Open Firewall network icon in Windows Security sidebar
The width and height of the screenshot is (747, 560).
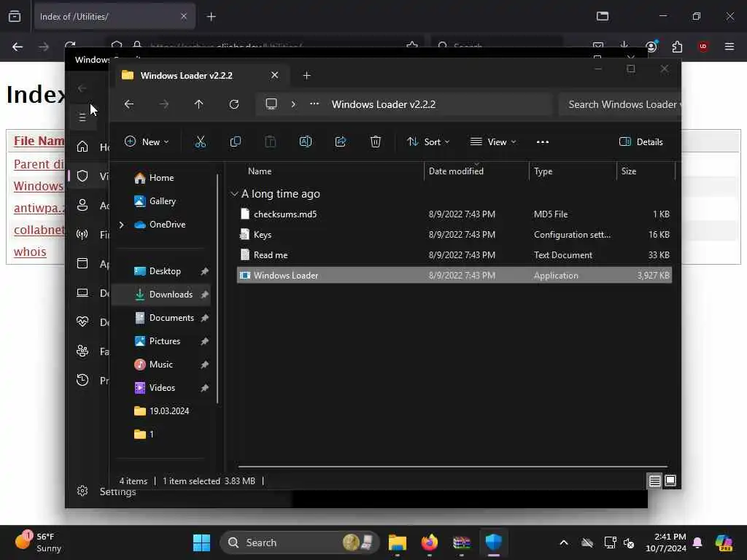click(82, 234)
